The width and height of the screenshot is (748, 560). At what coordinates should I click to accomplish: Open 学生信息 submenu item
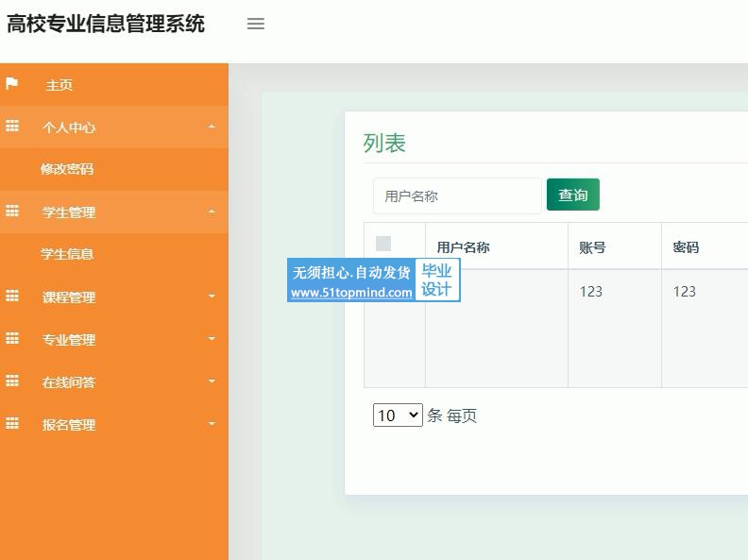(x=67, y=254)
